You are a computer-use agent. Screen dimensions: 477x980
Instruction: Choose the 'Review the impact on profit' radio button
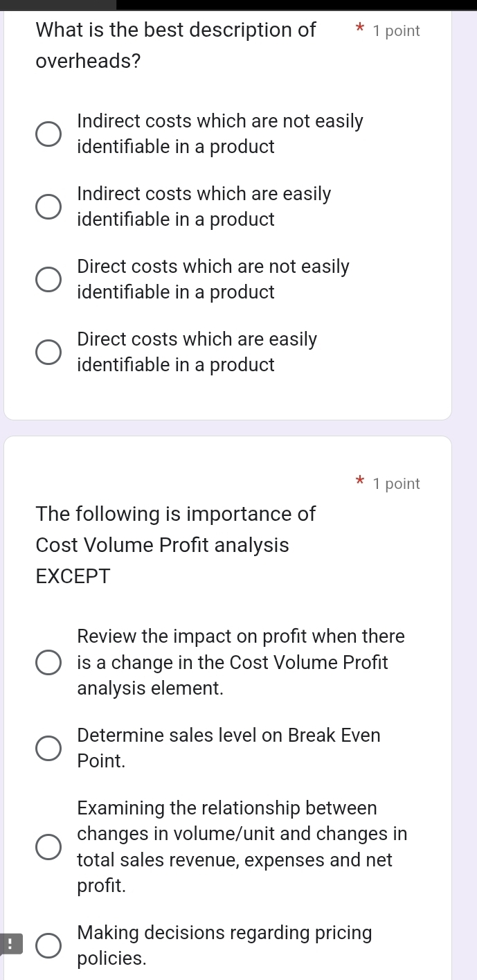pyautogui.click(x=48, y=663)
